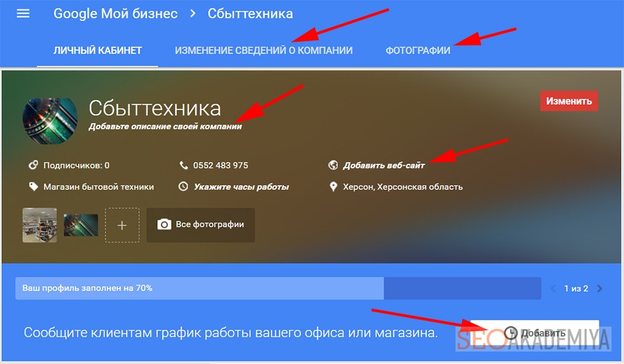Click the subscribers icon next to Подписчиков
Viewport: 624px width, 364px height.
34,166
